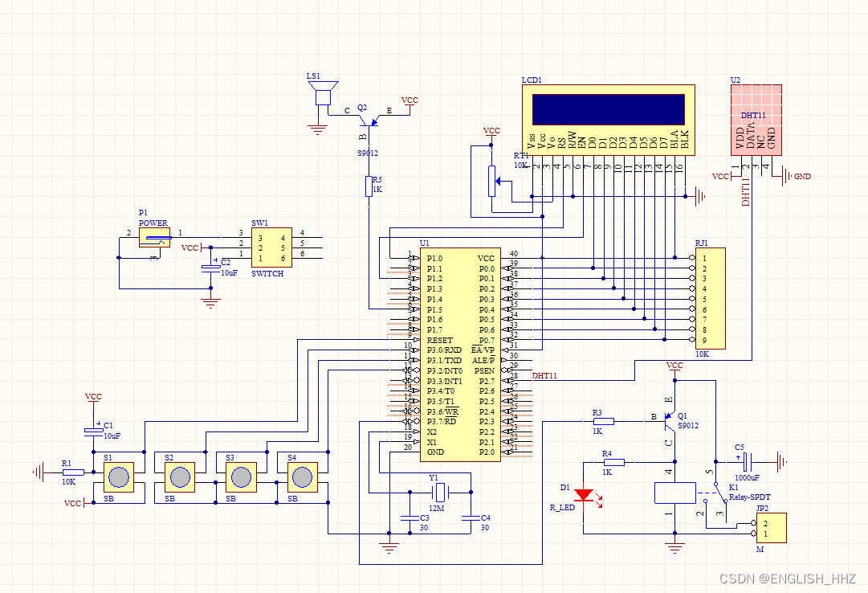The height and width of the screenshot is (593, 868).
Task: Select the U2 DHT11 sensor component
Action: click(756, 120)
